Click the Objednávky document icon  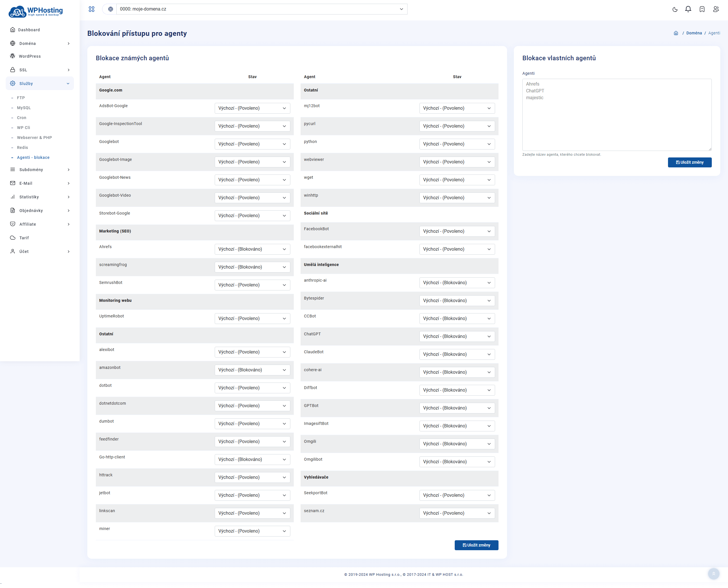(x=13, y=210)
